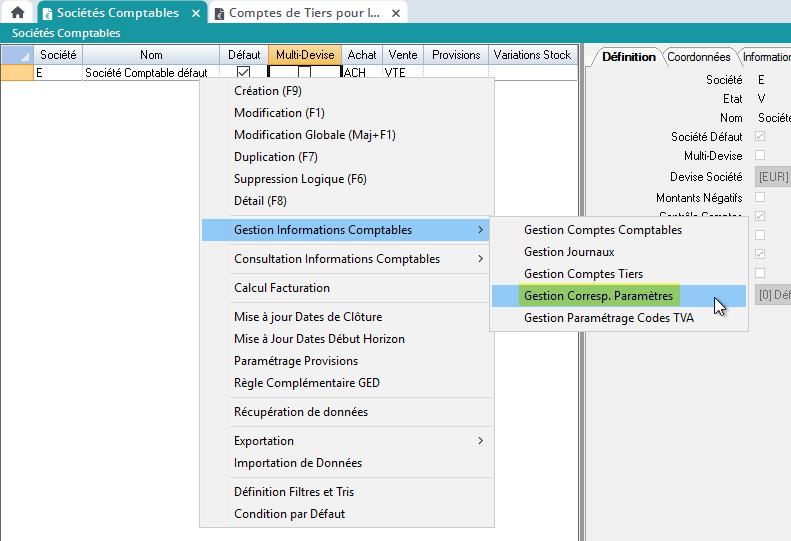Switch to the Coordonnées tab
791x541 pixels.
[x=698, y=57]
